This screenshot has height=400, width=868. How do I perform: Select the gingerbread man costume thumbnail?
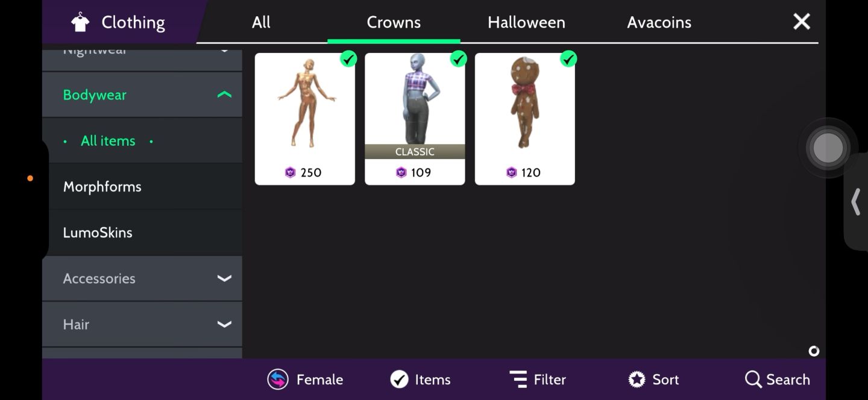coord(524,104)
